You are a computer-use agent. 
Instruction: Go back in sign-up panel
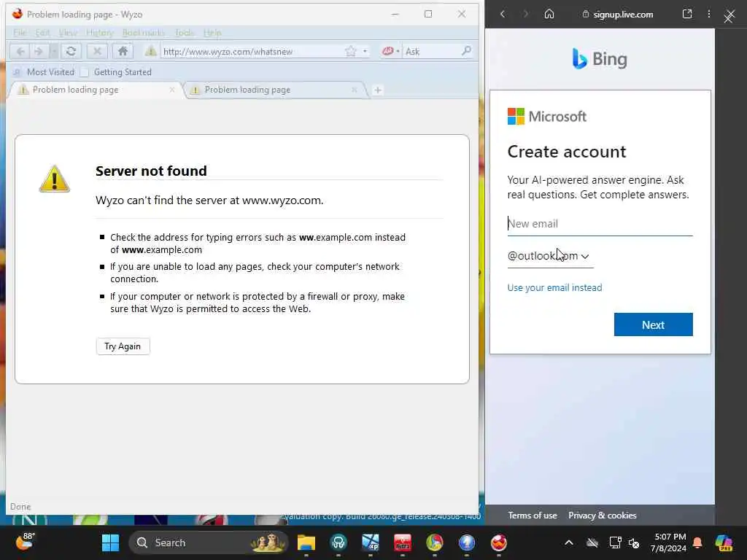pos(503,15)
